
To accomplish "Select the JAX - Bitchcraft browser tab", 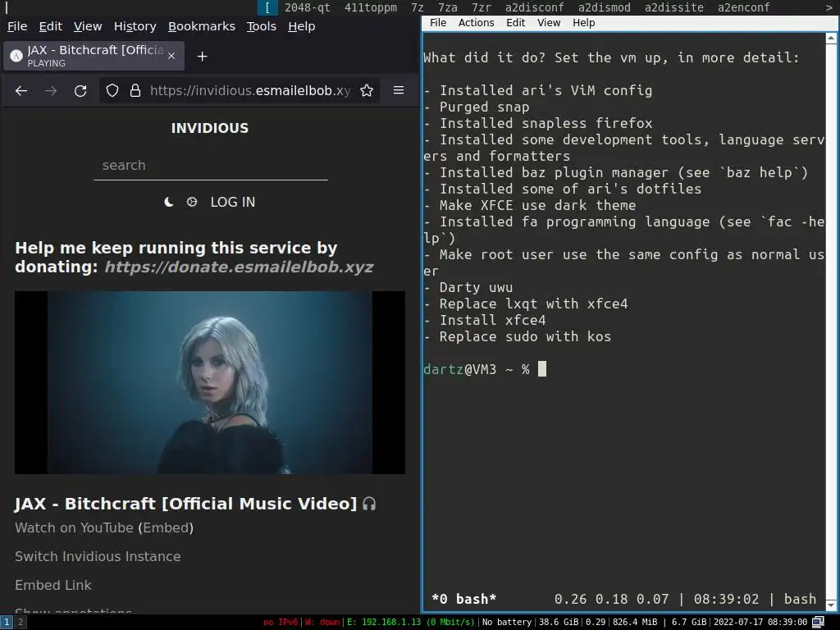I will pyautogui.click(x=94, y=56).
